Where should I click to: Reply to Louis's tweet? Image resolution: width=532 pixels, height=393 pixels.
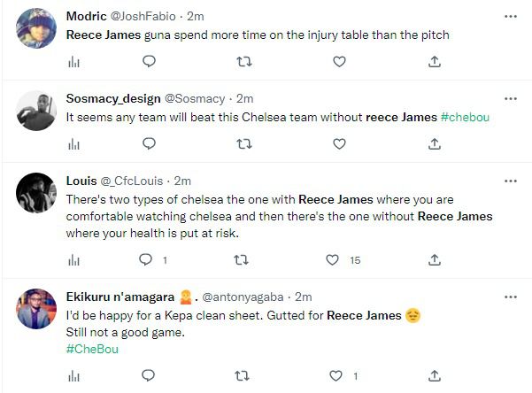[x=147, y=260]
